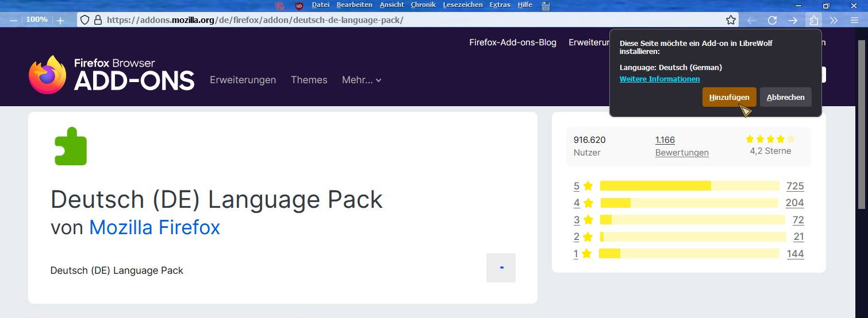Open the Chronik menu
This screenshot has height=318, width=868.
coord(423,5)
